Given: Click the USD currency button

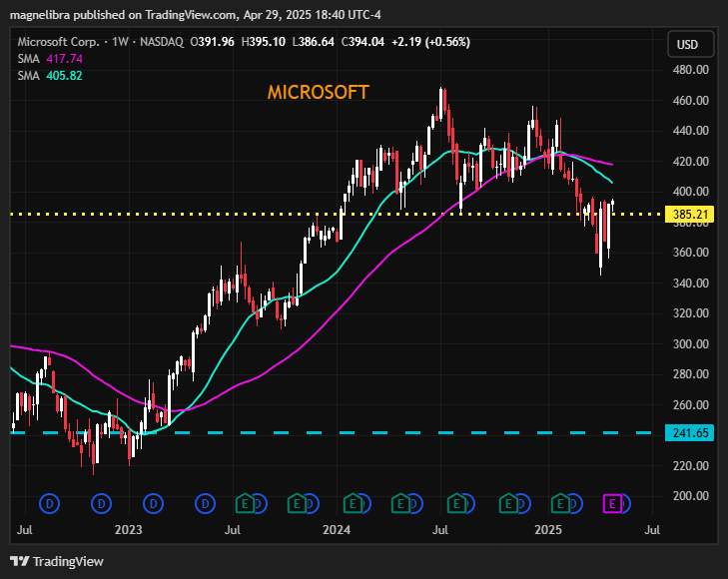Looking at the screenshot, I should click(x=690, y=44).
